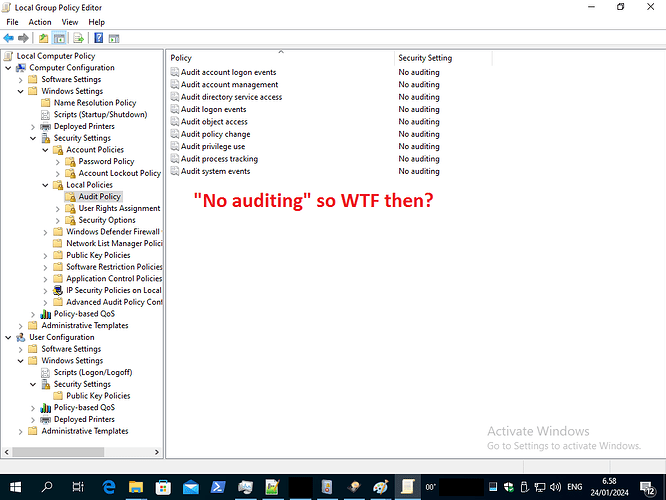Image resolution: width=666 pixels, height=500 pixels.
Task: Open the Help menu
Action: pos(96,22)
